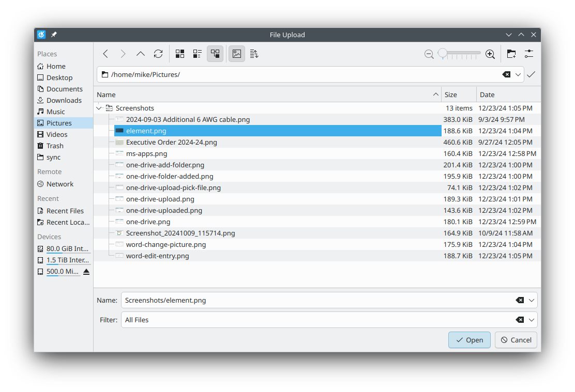The image size is (575, 392).
Task: Expand the Name field dropdown
Action: click(x=532, y=300)
